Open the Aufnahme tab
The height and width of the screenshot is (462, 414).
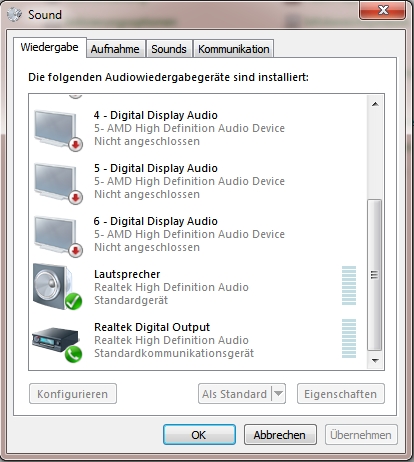click(115, 49)
